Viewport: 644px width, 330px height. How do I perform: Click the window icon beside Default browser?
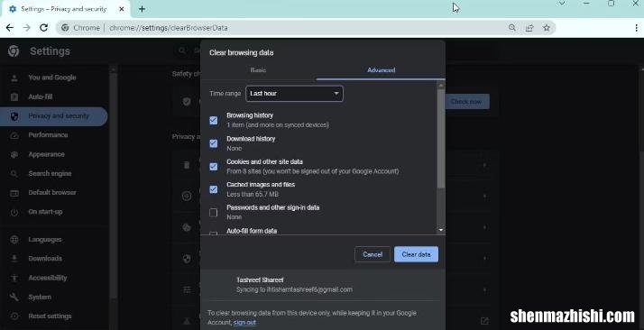pos(14,193)
